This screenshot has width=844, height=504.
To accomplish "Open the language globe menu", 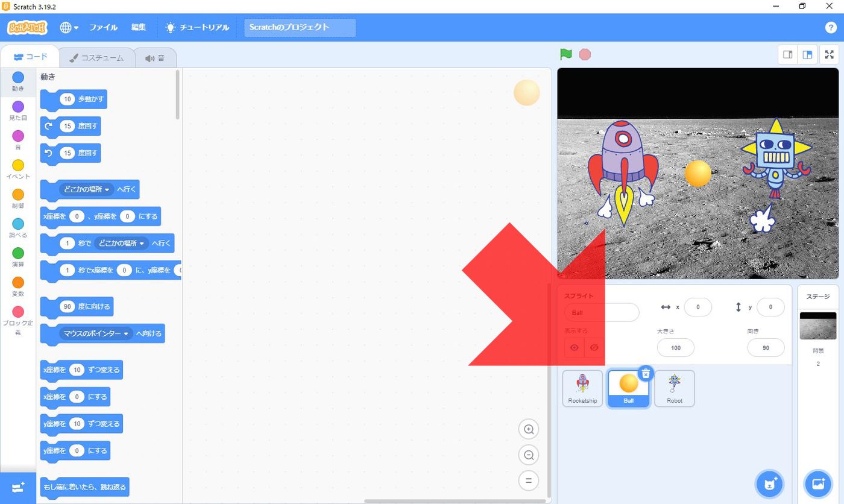I will (x=69, y=28).
